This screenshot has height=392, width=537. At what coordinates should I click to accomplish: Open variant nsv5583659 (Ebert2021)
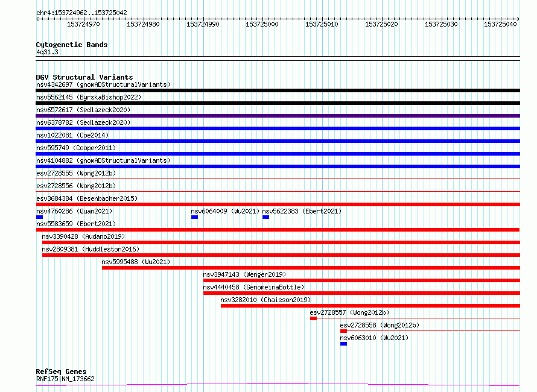click(76, 224)
